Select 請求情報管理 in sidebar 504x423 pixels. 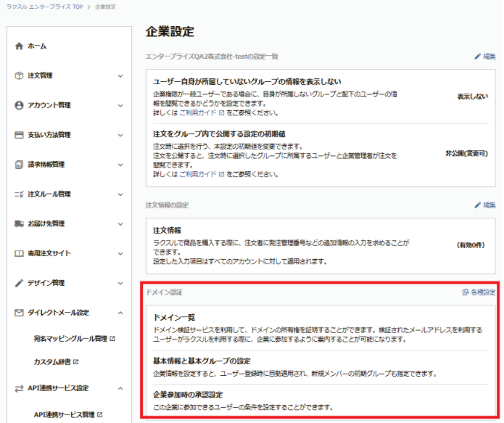(46, 165)
